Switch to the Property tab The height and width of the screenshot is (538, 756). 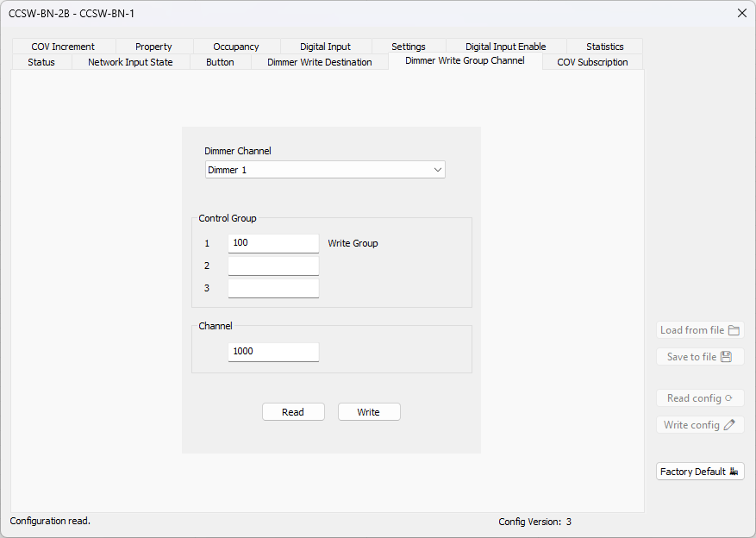tap(153, 47)
